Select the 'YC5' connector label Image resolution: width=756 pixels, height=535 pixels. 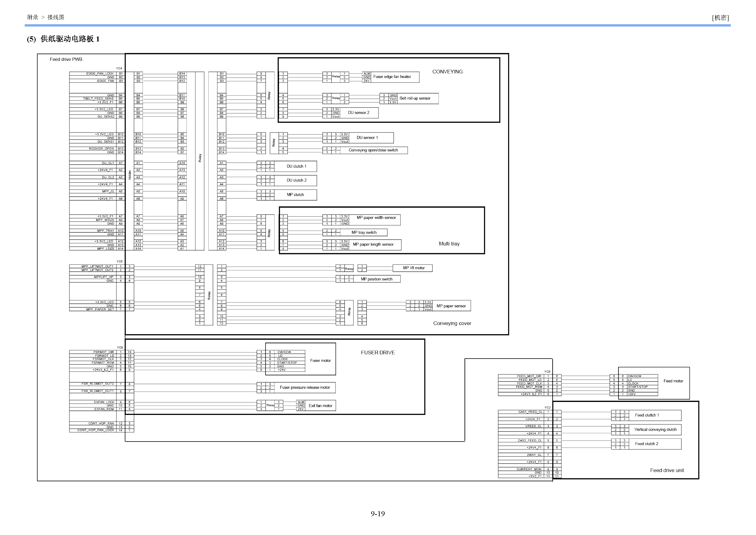(120, 261)
